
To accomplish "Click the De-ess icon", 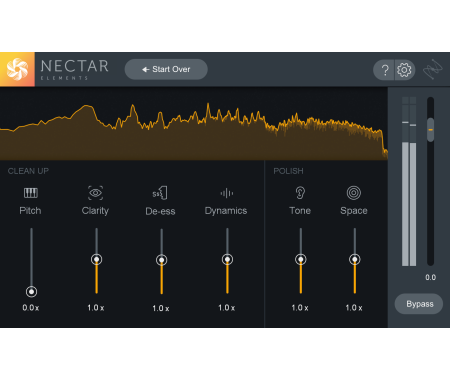I will pos(160,193).
